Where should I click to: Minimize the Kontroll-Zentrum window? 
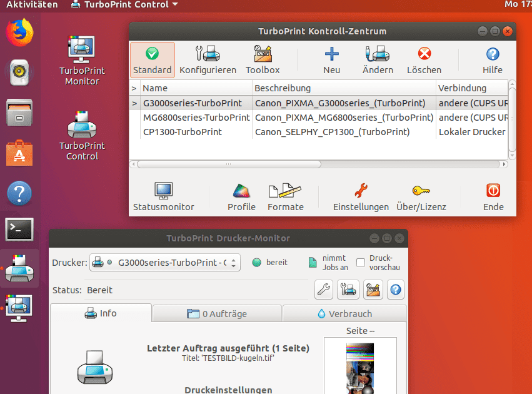tap(483, 31)
